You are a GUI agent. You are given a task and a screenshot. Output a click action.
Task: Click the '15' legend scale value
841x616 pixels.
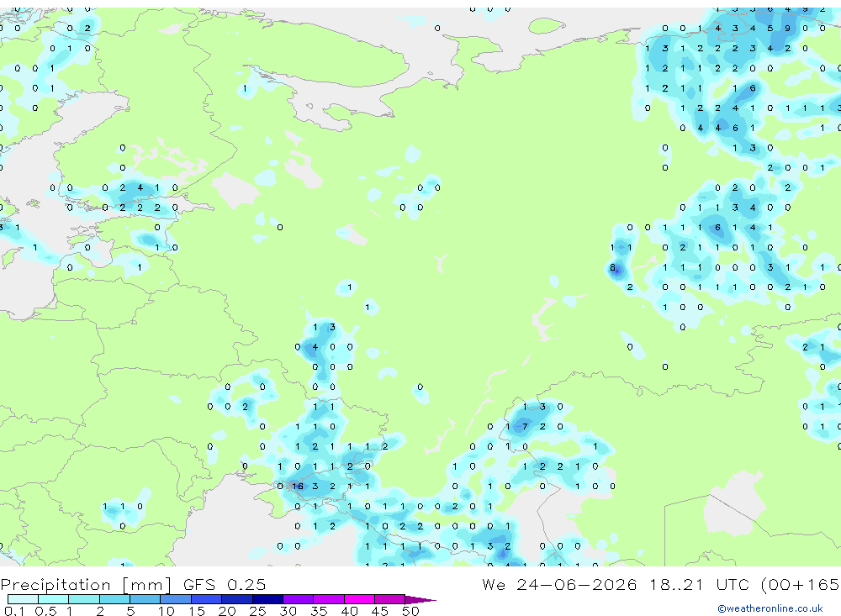[197, 611]
